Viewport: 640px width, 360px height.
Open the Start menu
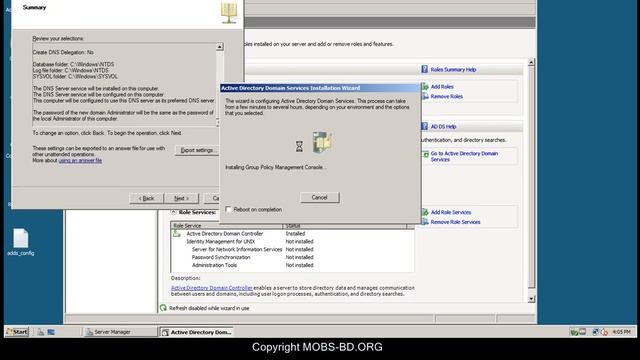pos(17,332)
